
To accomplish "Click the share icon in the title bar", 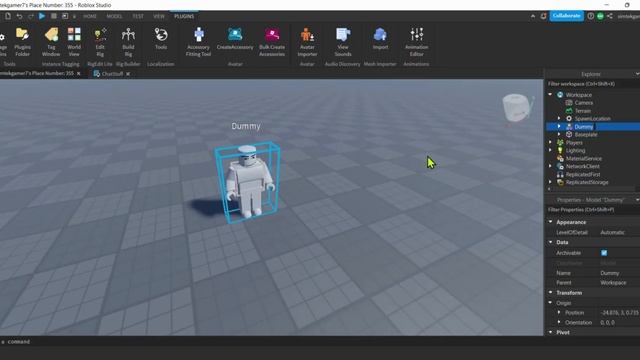I will pos(609,16).
